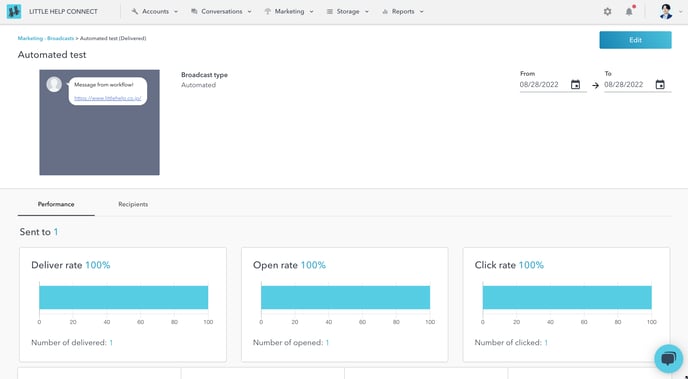Click the Number of clicked value

(x=546, y=343)
